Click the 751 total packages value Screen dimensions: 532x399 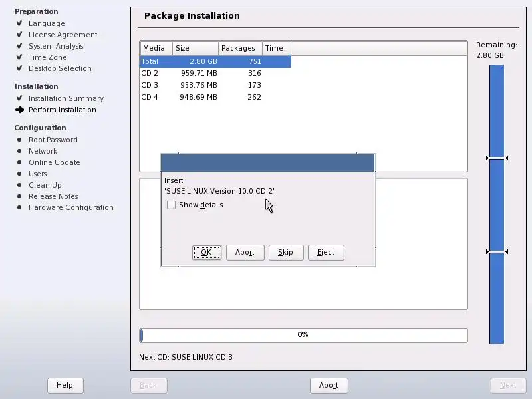[255, 61]
